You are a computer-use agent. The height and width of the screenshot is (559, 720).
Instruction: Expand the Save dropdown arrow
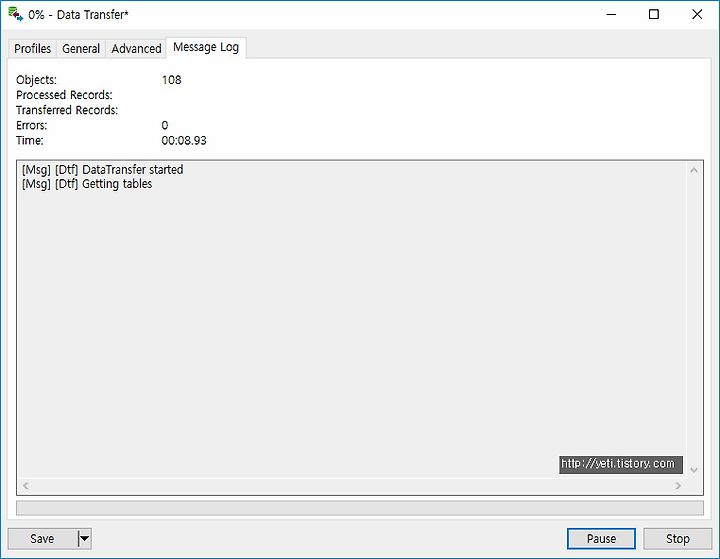[x=84, y=538]
